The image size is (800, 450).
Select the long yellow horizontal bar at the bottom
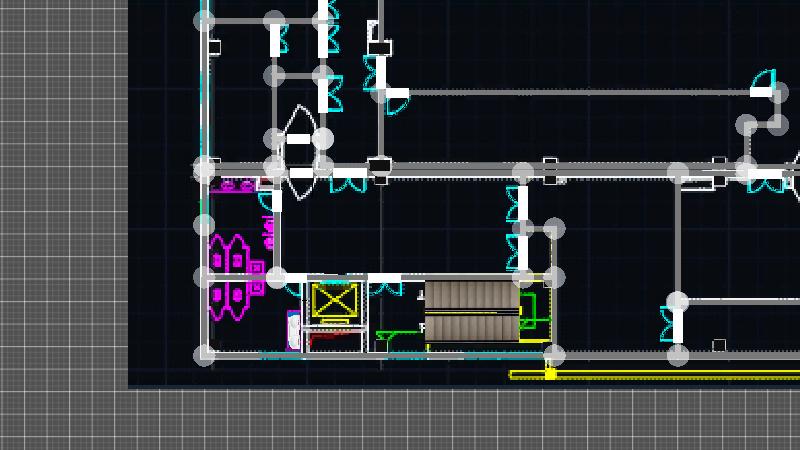point(660,375)
